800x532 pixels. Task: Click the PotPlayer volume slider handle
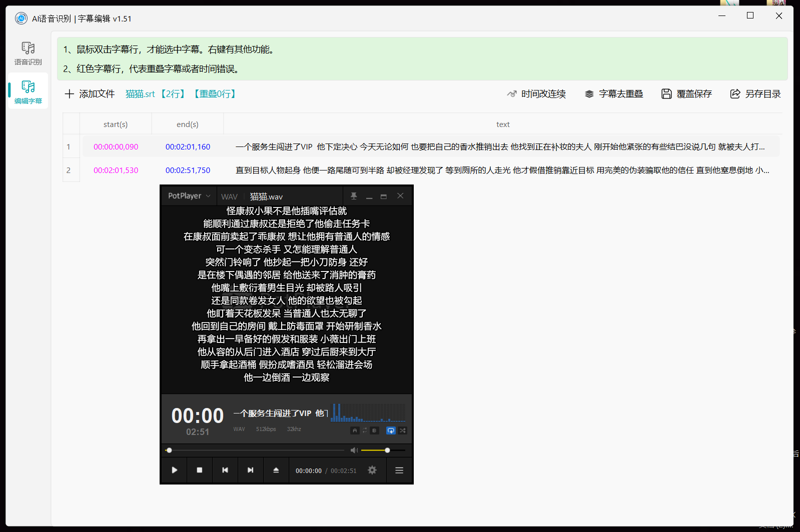(387, 450)
